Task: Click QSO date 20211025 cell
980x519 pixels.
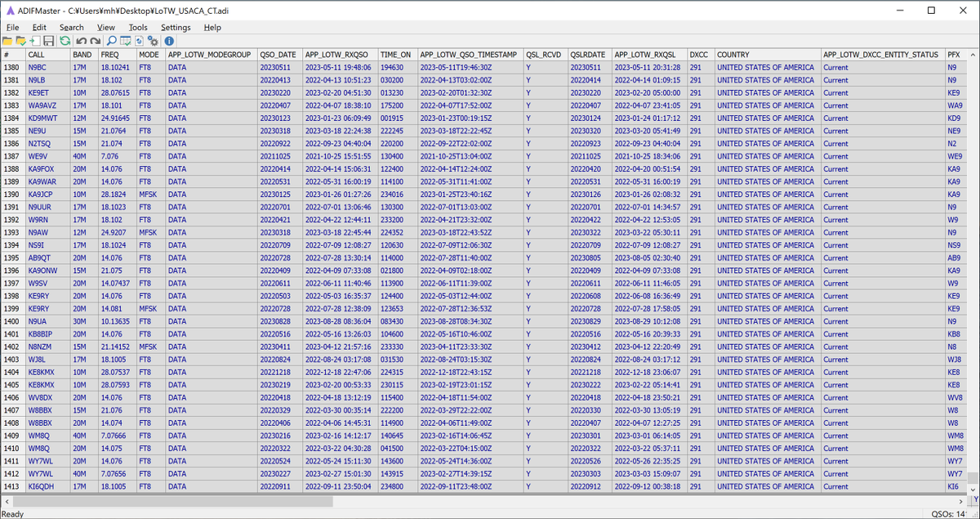Action: pyautogui.click(x=278, y=156)
